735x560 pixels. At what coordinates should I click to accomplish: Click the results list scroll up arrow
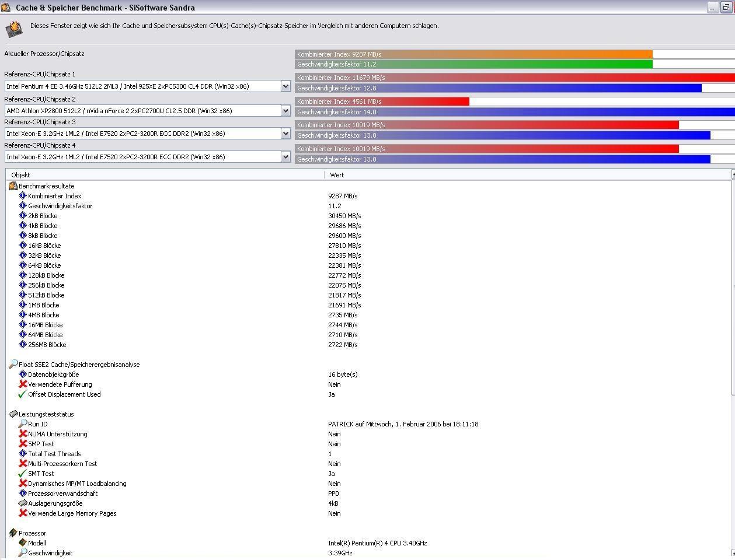pos(733,174)
